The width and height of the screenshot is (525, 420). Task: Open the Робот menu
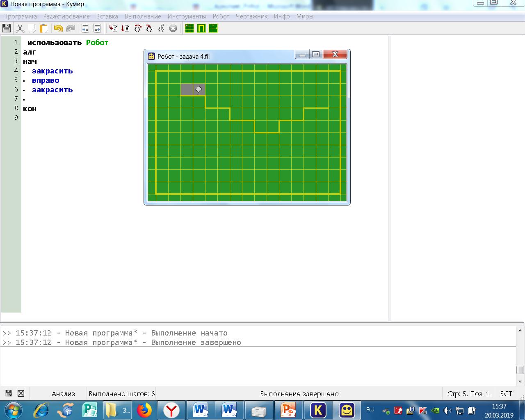pyautogui.click(x=221, y=16)
